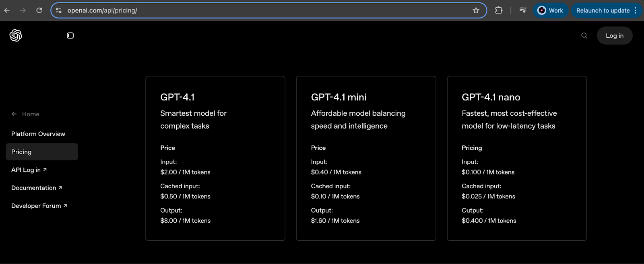Reload the page with refresh icon
644x264 pixels.
click(39, 10)
